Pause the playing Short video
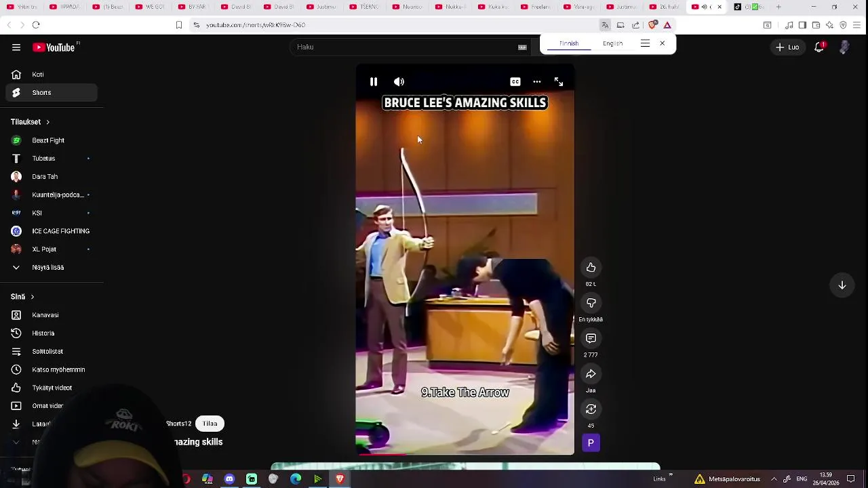This screenshot has height=488, width=868. [374, 81]
